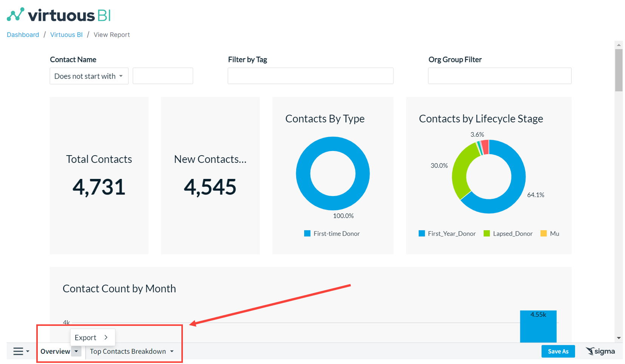Click the View Report breadcrumb text

click(112, 35)
